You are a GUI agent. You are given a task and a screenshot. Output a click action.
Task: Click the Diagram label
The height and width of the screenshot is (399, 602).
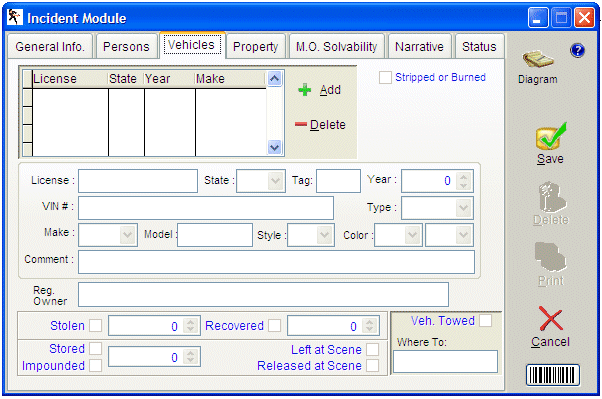(538, 79)
